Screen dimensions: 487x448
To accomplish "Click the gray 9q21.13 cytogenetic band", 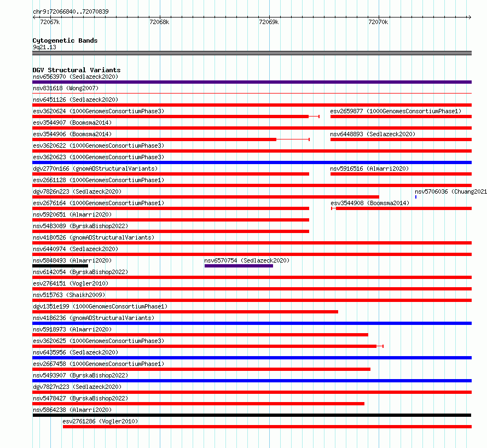I will pos(252,54).
